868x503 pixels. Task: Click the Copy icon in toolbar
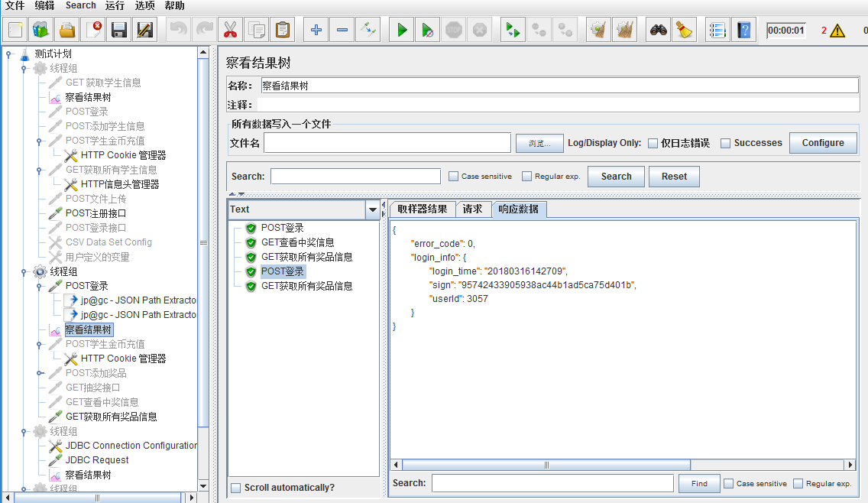pyautogui.click(x=257, y=30)
